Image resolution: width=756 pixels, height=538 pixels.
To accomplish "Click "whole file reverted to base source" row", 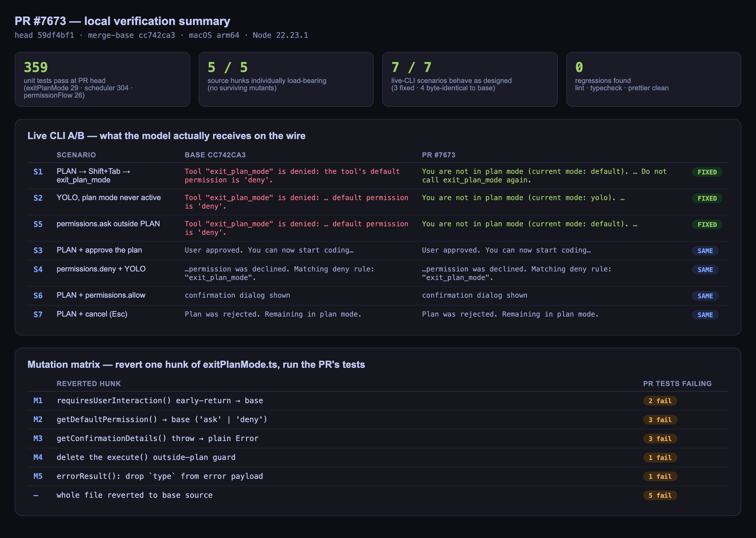I will coord(135,495).
